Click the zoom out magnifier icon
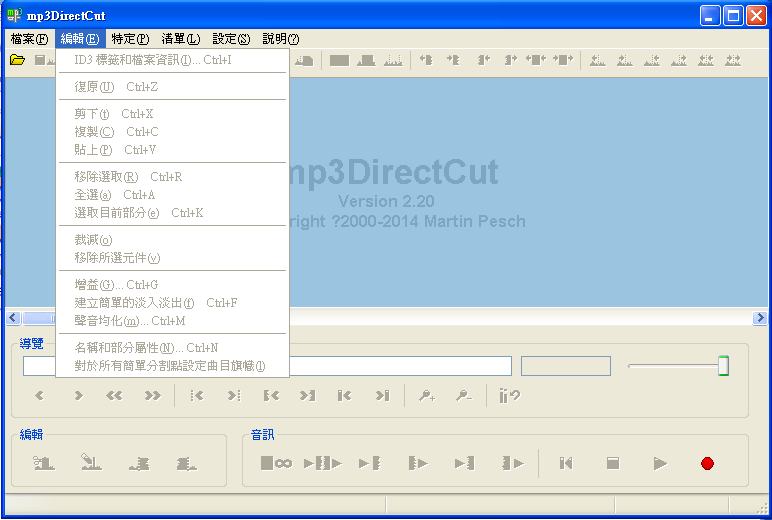Viewport: 772px width, 520px height. point(464,395)
